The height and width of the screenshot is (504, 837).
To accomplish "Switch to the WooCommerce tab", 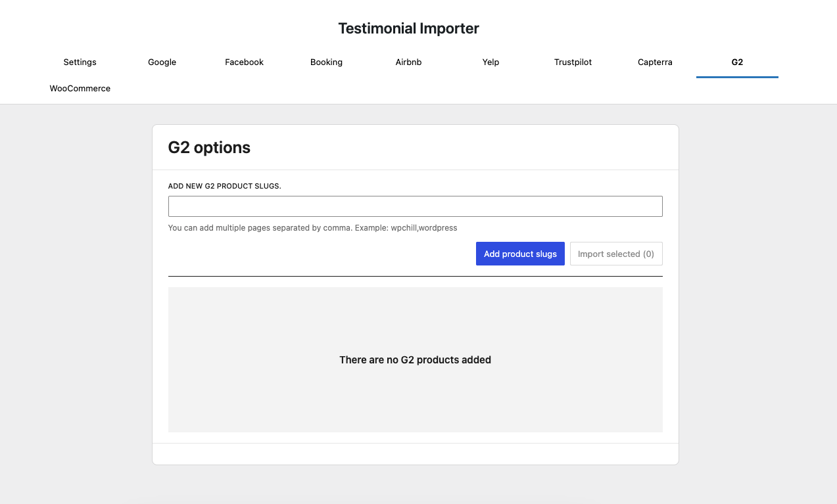I will (x=80, y=88).
